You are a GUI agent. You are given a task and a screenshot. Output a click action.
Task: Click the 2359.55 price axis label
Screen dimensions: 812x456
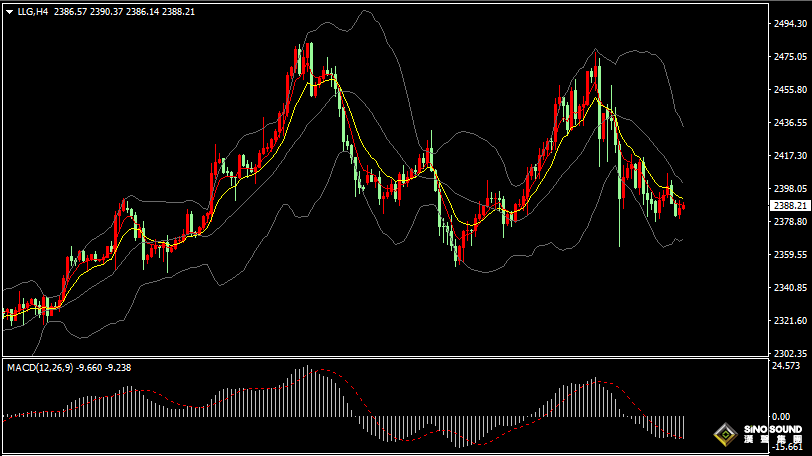pyautogui.click(x=790, y=254)
